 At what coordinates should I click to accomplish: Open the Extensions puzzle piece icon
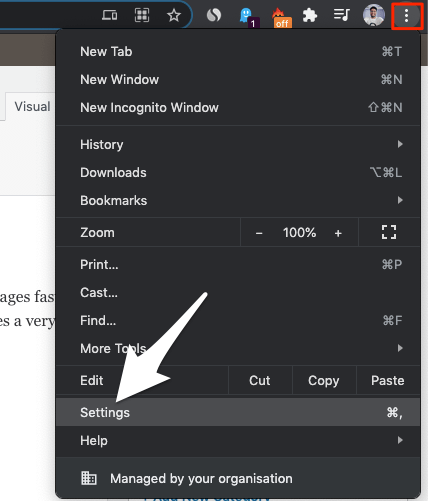click(x=310, y=15)
